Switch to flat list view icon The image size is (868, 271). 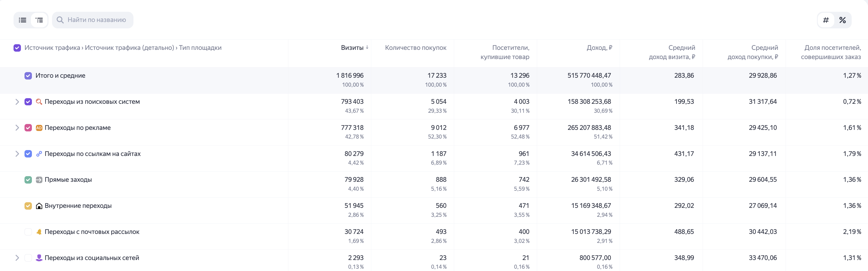(x=22, y=20)
